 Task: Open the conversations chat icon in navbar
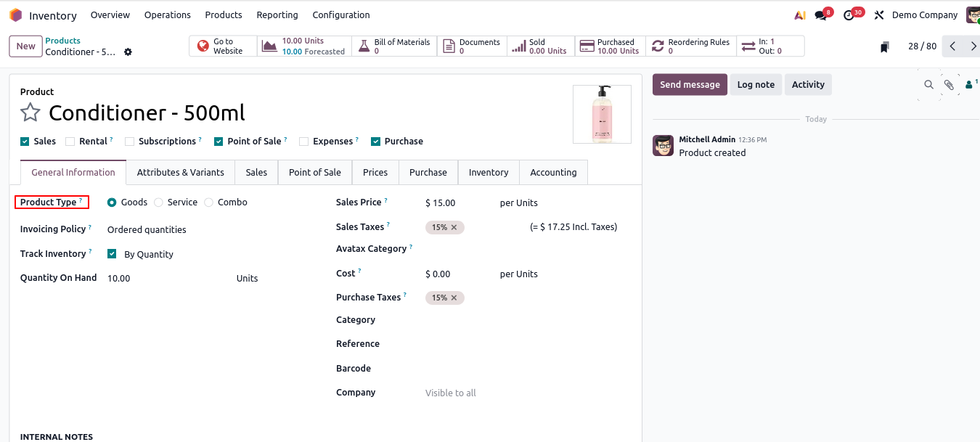point(820,15)
